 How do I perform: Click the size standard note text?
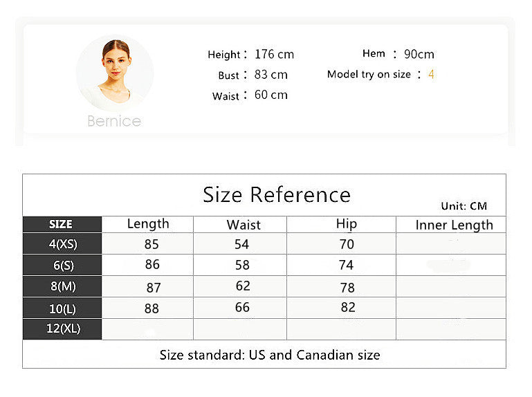point(269,355)
